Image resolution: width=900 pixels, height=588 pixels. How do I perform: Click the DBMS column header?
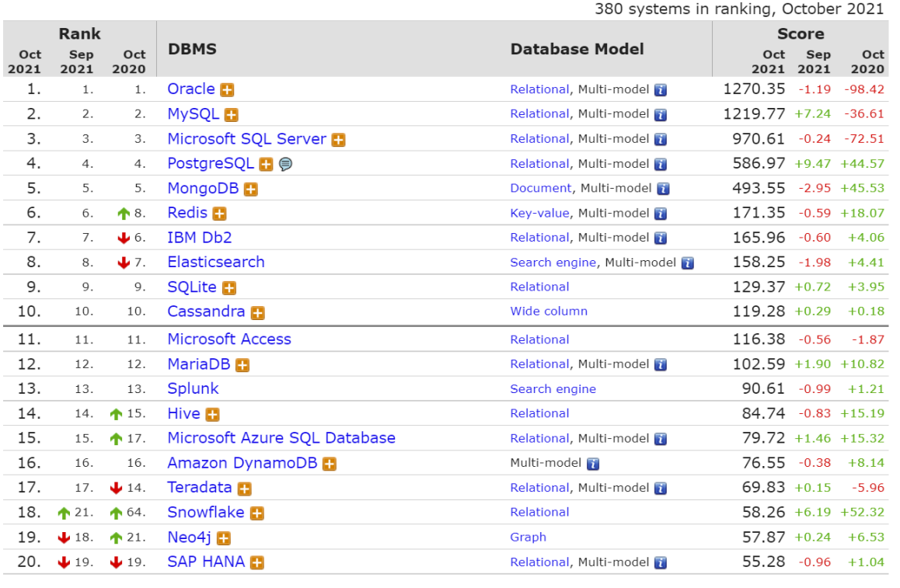tap(192, 49)
